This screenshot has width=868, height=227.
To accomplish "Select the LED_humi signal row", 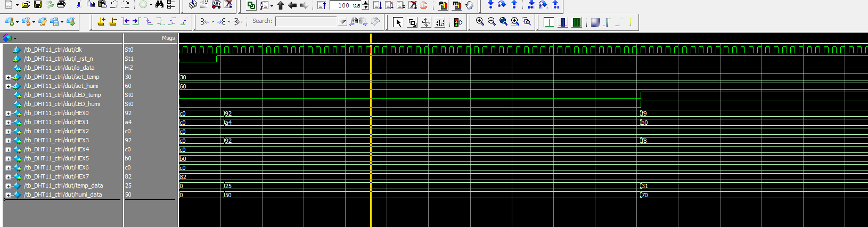I will [x=62, y=104].
